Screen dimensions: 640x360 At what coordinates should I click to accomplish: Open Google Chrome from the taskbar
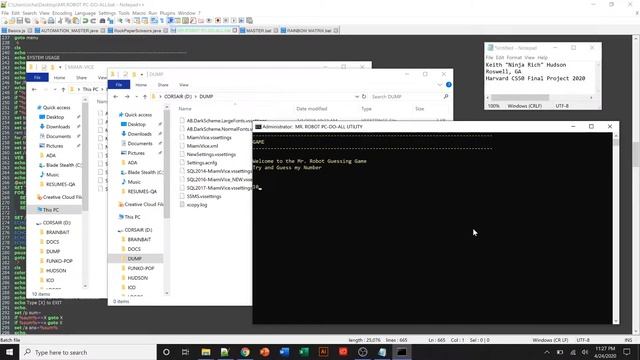point(245,352)
